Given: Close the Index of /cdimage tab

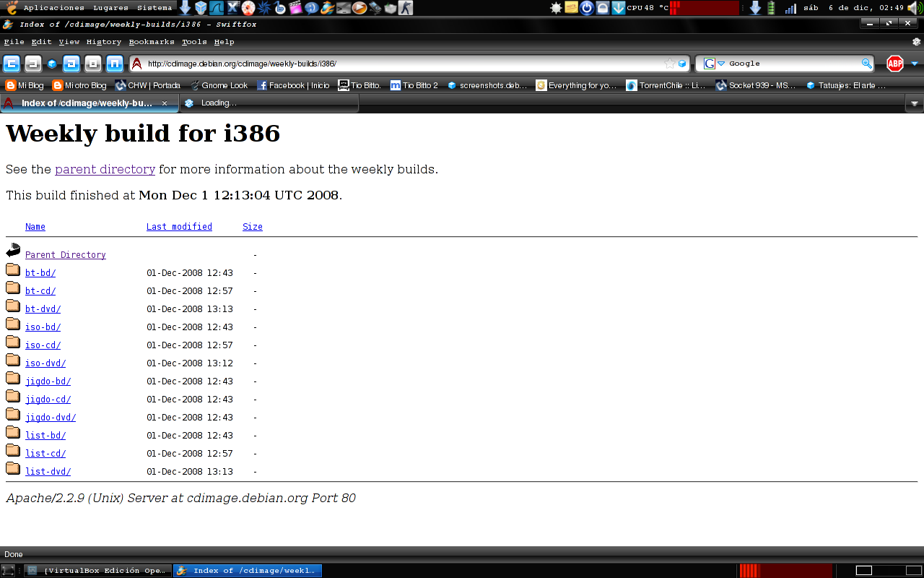Looking at the screenshot, I should coord(165,103).
